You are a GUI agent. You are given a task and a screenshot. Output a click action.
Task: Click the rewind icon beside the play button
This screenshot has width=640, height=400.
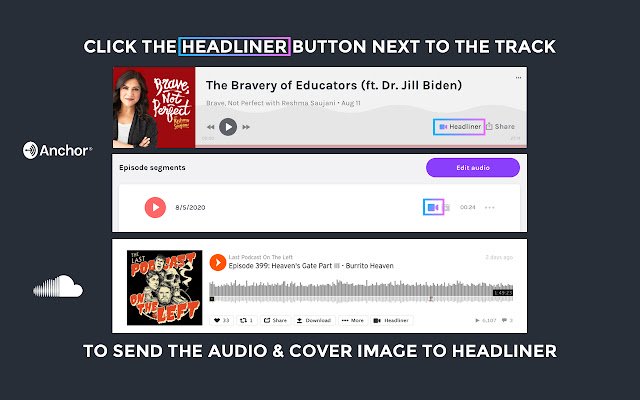click(x=211, y=127)
